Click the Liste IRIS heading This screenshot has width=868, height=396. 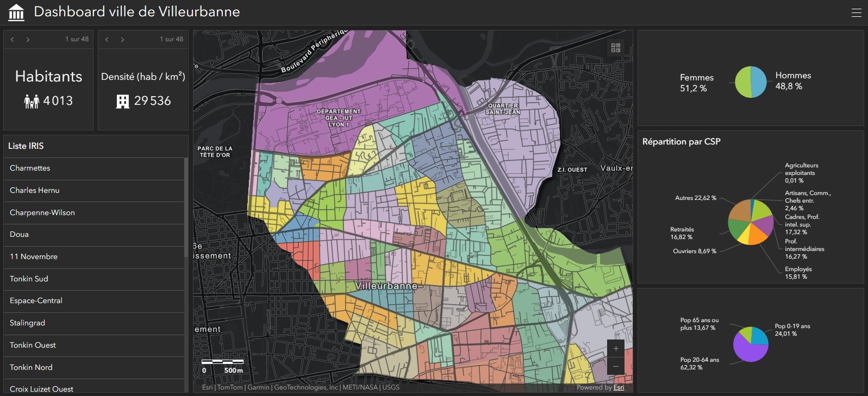coord(26,146)
